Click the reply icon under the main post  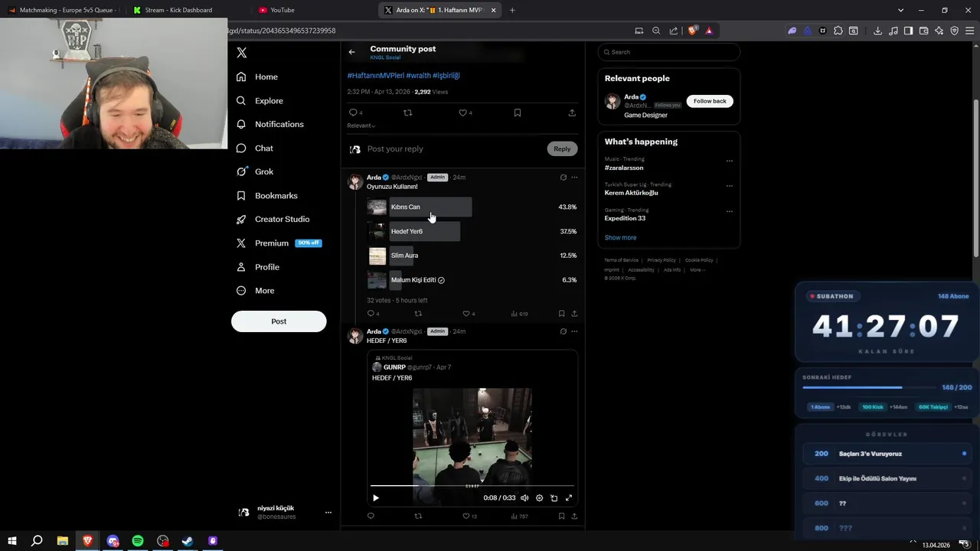(354, 112)
